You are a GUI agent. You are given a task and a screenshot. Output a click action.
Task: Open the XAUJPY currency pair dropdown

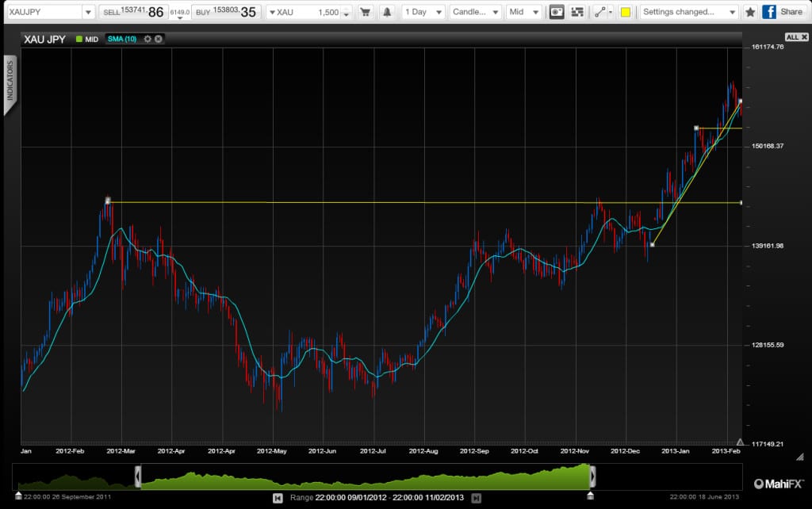(49, 11)
